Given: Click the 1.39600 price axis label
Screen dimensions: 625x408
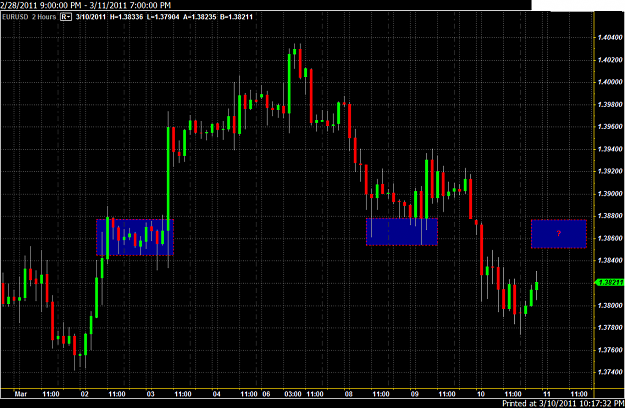Looking at the screenshot, I should 610,127.
